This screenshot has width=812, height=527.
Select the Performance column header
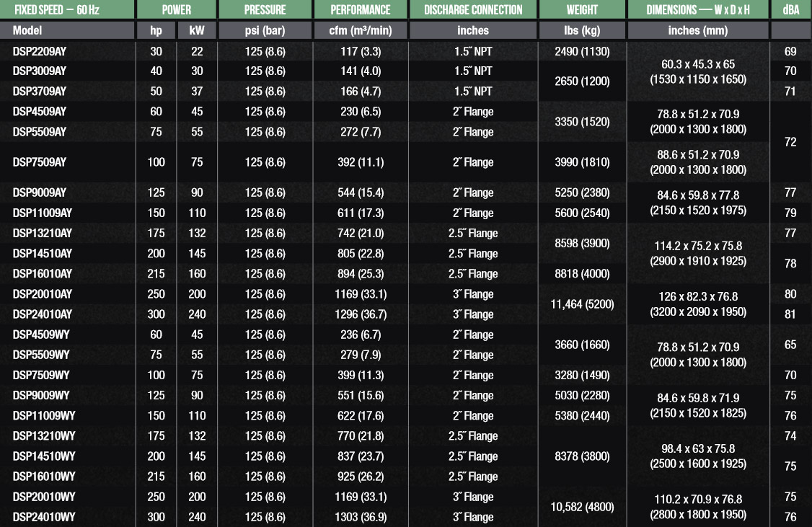click(x=361, y=10)
